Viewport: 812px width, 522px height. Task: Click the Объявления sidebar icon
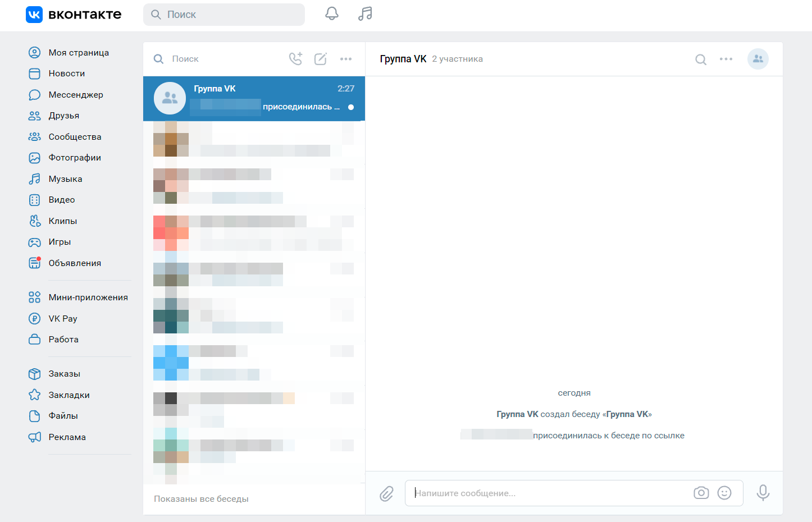[x=35, y=263]
